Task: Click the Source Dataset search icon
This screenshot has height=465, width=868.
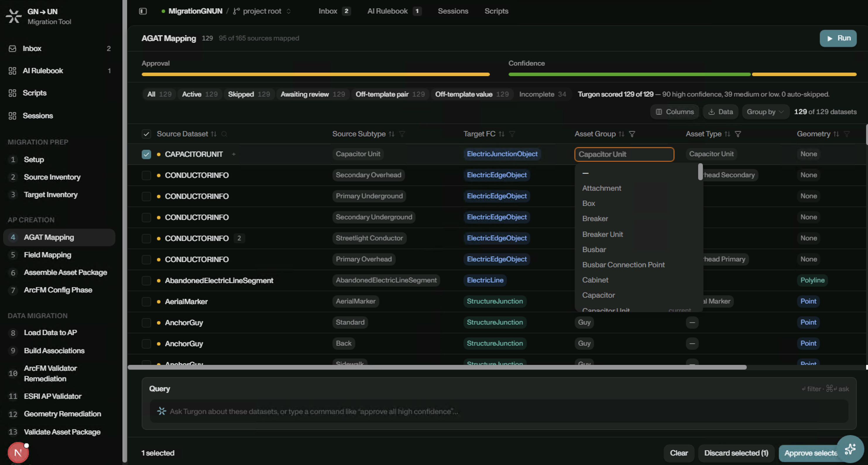Action: tap(224, 134)
